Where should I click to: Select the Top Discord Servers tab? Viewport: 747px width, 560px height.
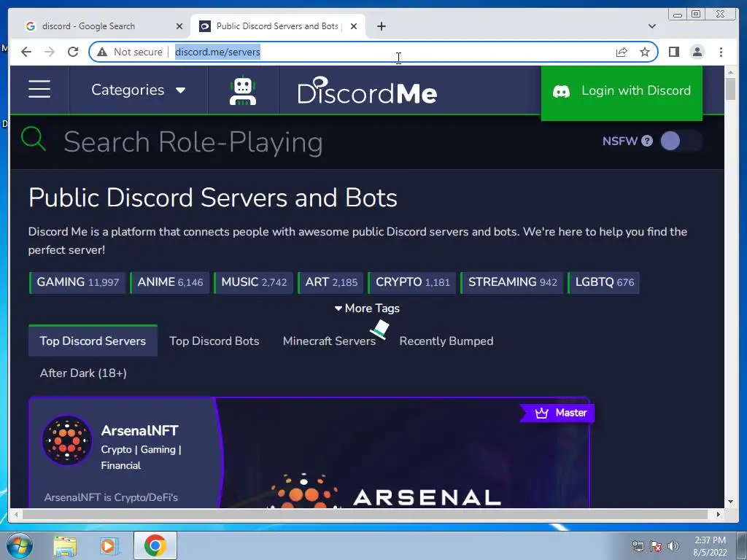coord(93,341)
